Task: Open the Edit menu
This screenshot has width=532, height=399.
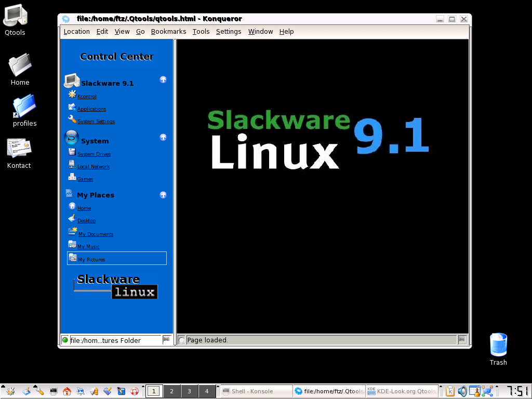Action: click(x=102, y=32)
